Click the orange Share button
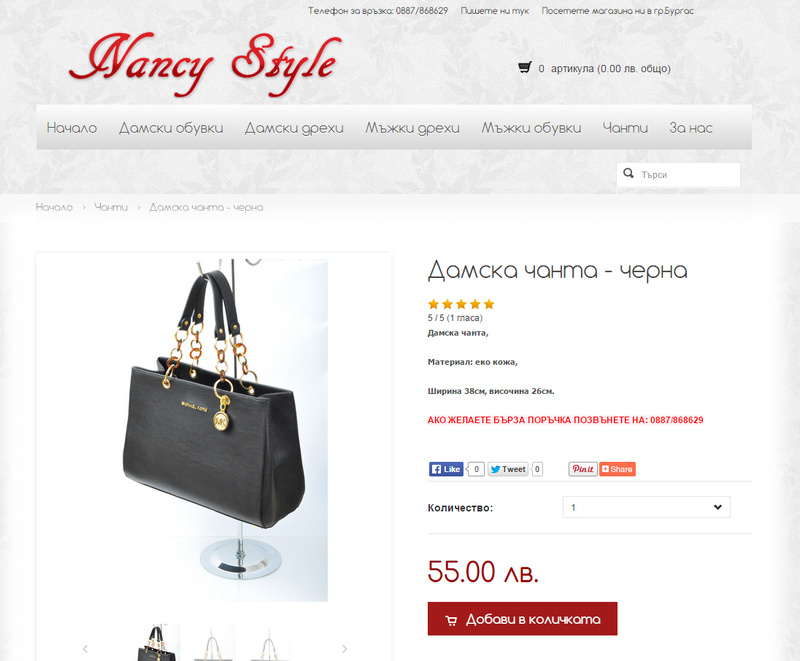Viewport: 800px width, 661px height. coord(617,469)
